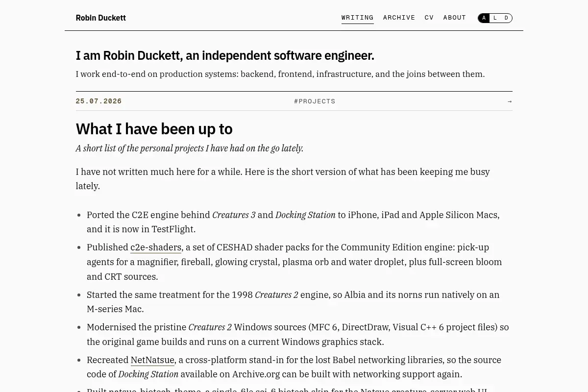
Task: Click the tagline about working end-to-end on production systems
Action: click(x=280, y=74)
